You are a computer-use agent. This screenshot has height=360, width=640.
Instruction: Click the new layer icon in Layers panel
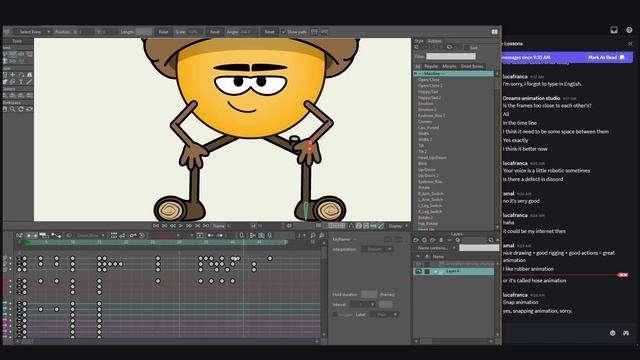click(416, 240)
